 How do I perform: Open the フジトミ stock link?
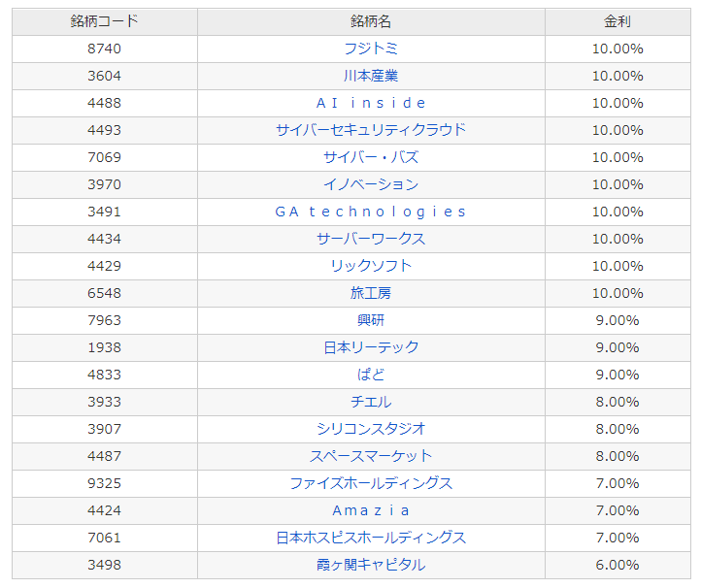371,49
